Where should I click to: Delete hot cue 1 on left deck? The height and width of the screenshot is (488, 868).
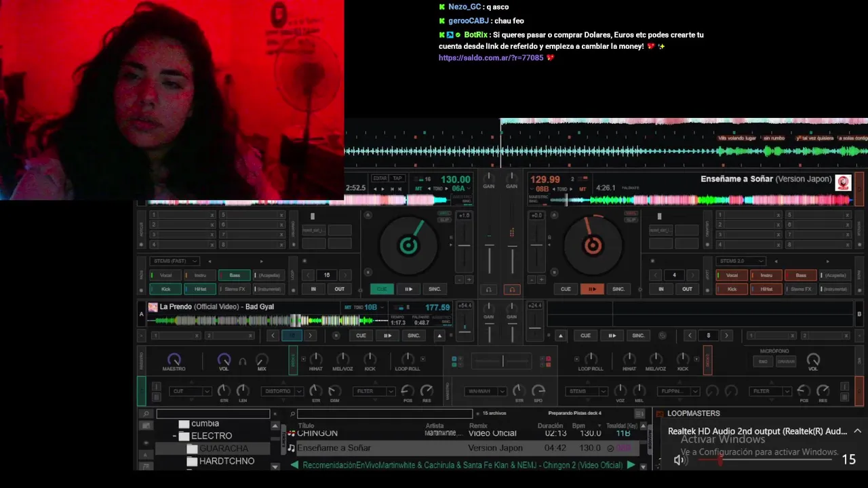(212, 215)
